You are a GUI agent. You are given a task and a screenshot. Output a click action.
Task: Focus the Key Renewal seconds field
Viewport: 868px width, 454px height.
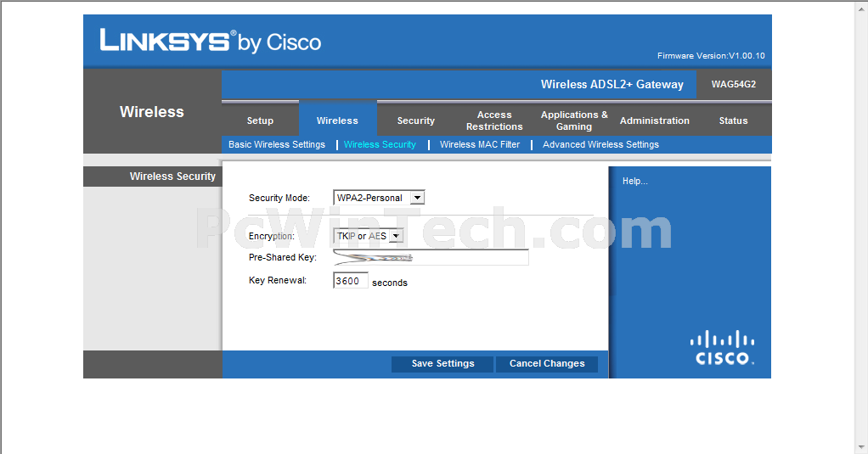click(x=351, y=280)
